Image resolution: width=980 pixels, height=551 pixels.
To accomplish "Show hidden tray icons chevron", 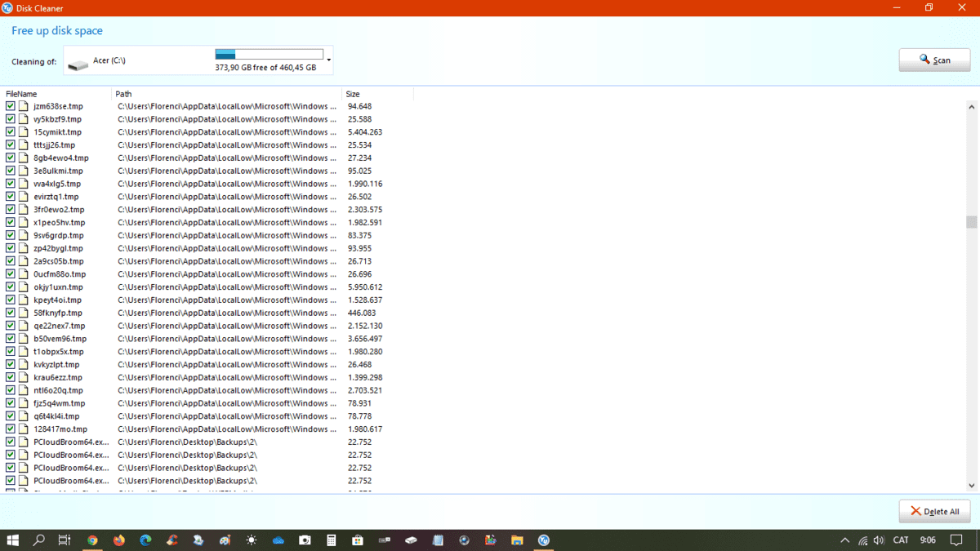I will coord(844,540).
